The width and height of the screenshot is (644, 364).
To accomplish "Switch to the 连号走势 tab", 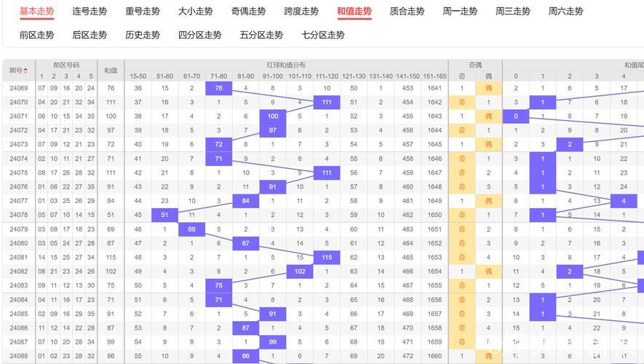I will click(x=90, y=12).
